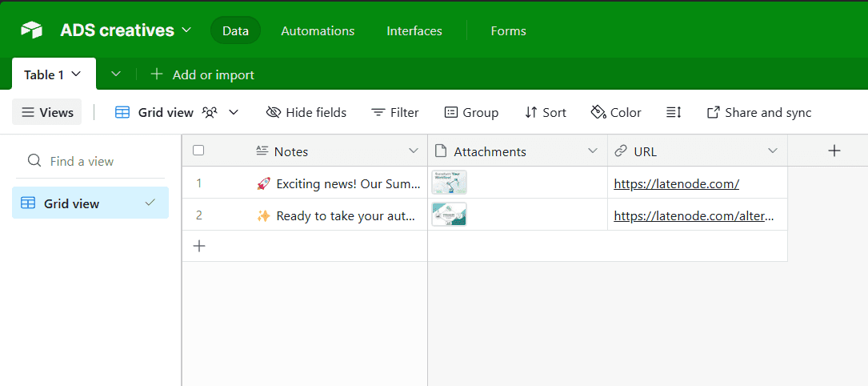
Task: Click the Share and sync button
Action: point(758,113)
